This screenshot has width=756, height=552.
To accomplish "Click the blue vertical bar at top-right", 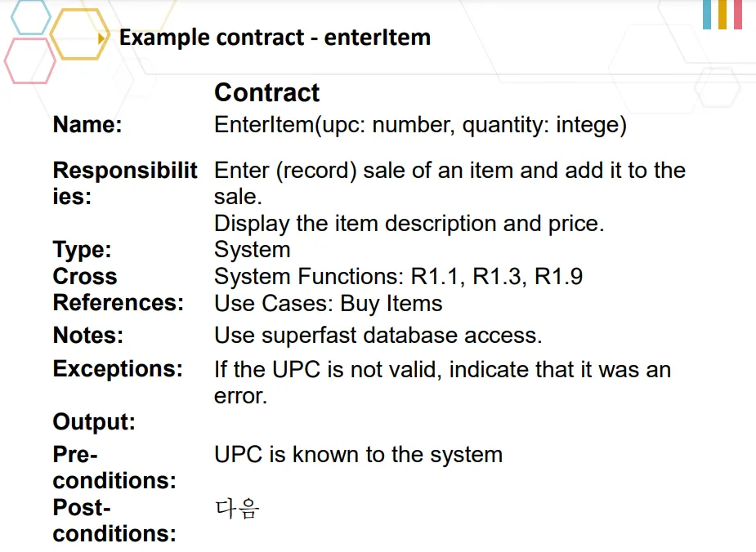I will 707,15.
